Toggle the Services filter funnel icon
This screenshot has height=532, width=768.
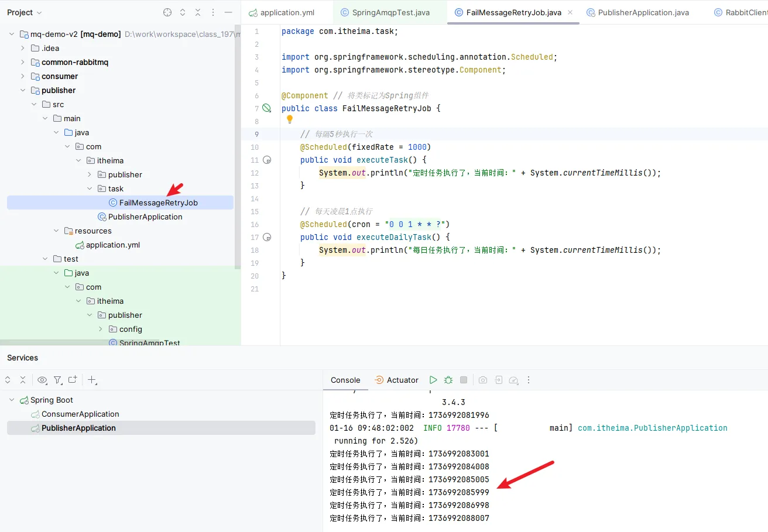point(57,380)
